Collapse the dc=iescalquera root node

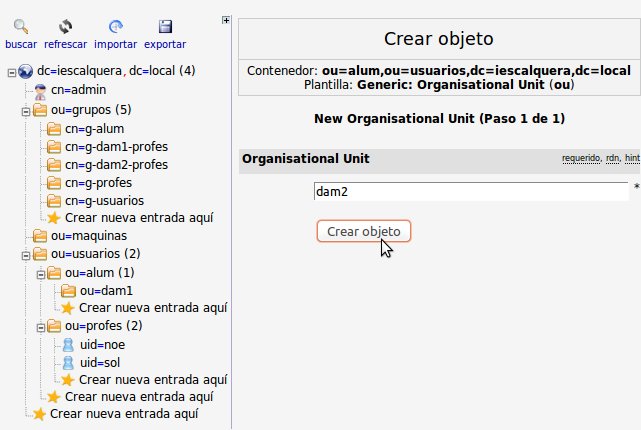coord(12,73)
